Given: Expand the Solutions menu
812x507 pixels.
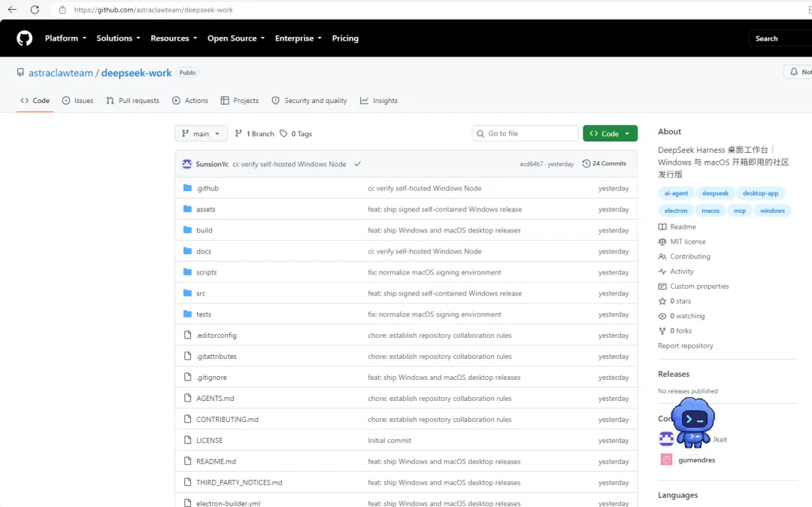Looking at the screenshot, I should tap(118, 38).
